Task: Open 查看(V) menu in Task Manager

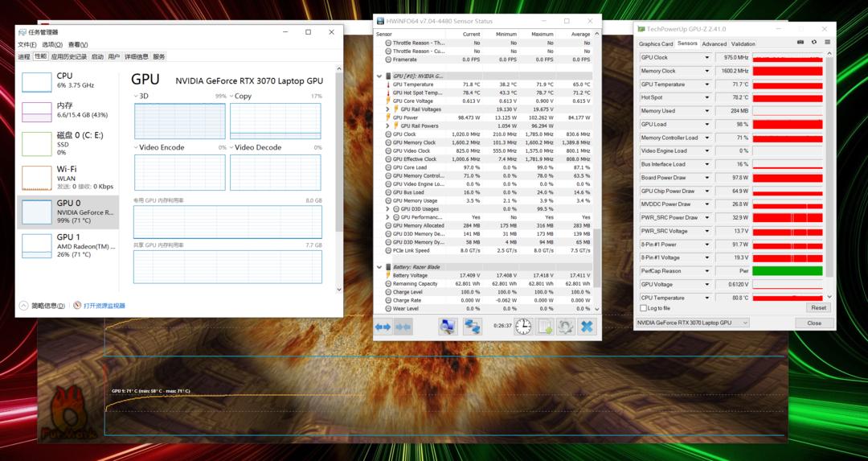Action: [x=78, y=44]
